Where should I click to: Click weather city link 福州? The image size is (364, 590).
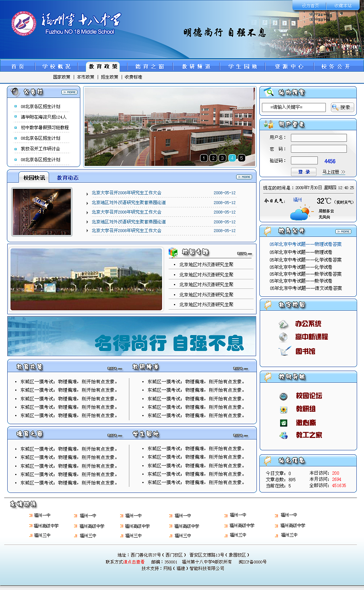tap(298, 200)
